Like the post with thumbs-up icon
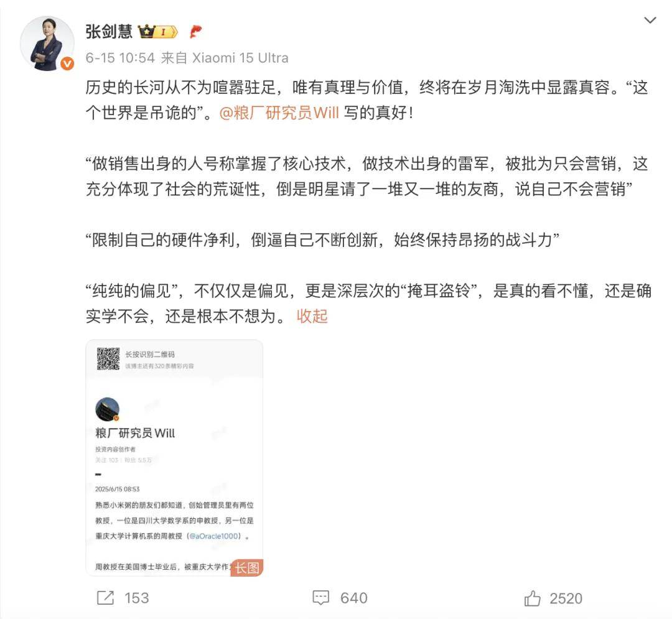Image resolution: width=672 pixels, height=619 pixels. click(x=532, y=598)
